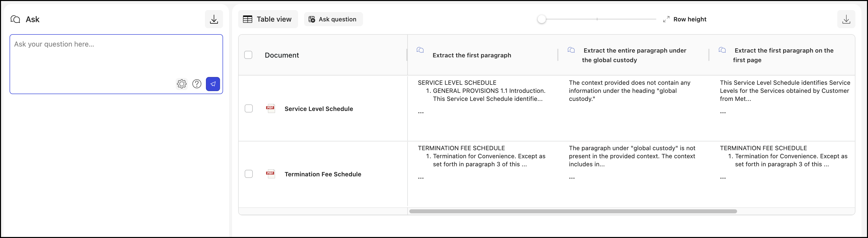The width and height of the screenshot is (868, 238).
Task: Check the Termination Fee Schedule row checkbox
Action: [x=249, y=174]
